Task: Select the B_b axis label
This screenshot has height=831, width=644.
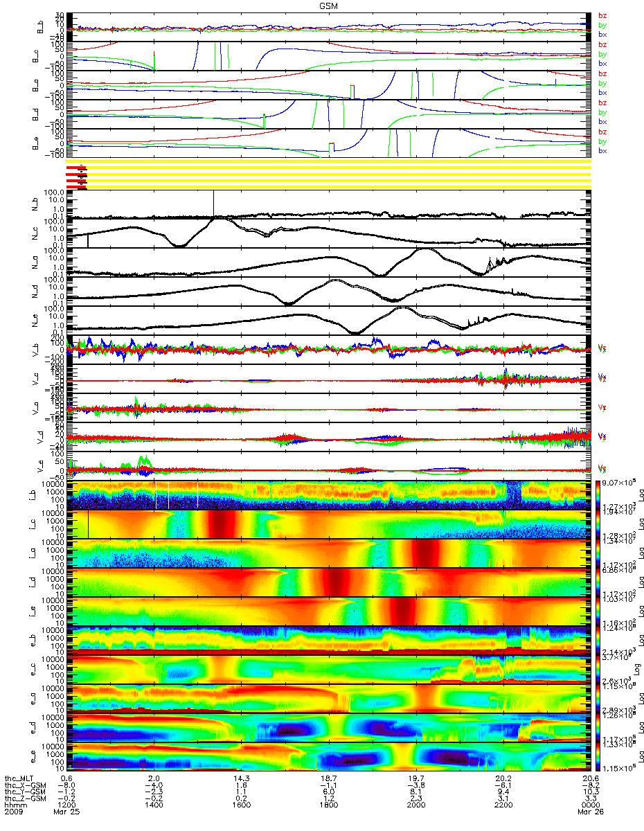Action: pos(42,27)
